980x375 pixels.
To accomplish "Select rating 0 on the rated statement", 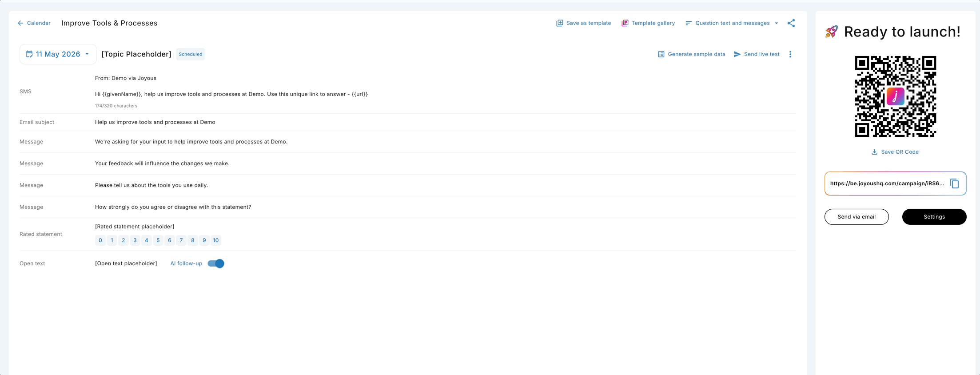I will [x=100, y=240].
